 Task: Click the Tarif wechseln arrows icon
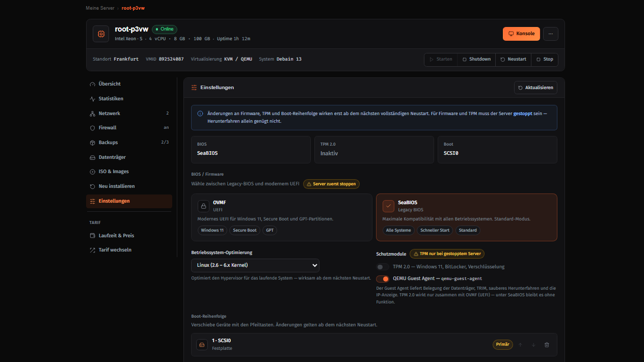pyautogui.click(x=92, y=250)
